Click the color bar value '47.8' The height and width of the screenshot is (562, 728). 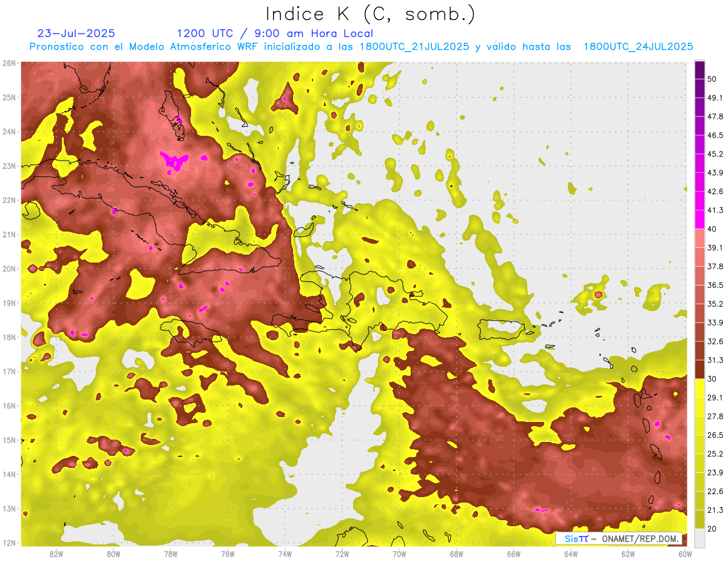click(x=715, y=116)
